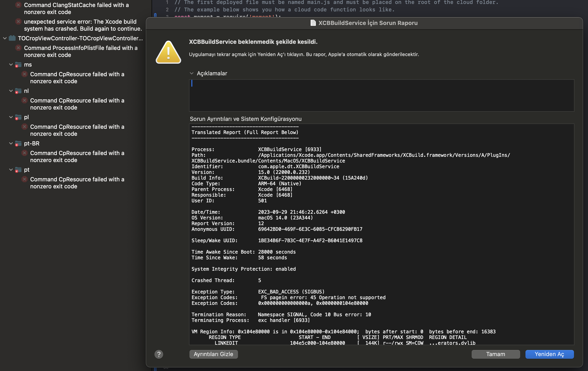Image resolution: width=588 pixels, height=371 pixels.
Task: Click the 'XCBuildService [6933]' process text
Action: (x=290, y=149)
